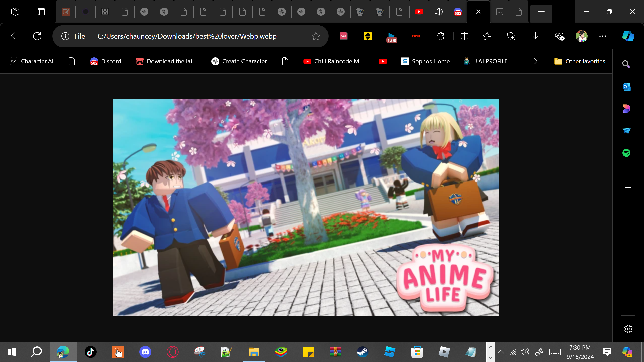Click the Copilot icon in toolbar

[x=628, y=36]
